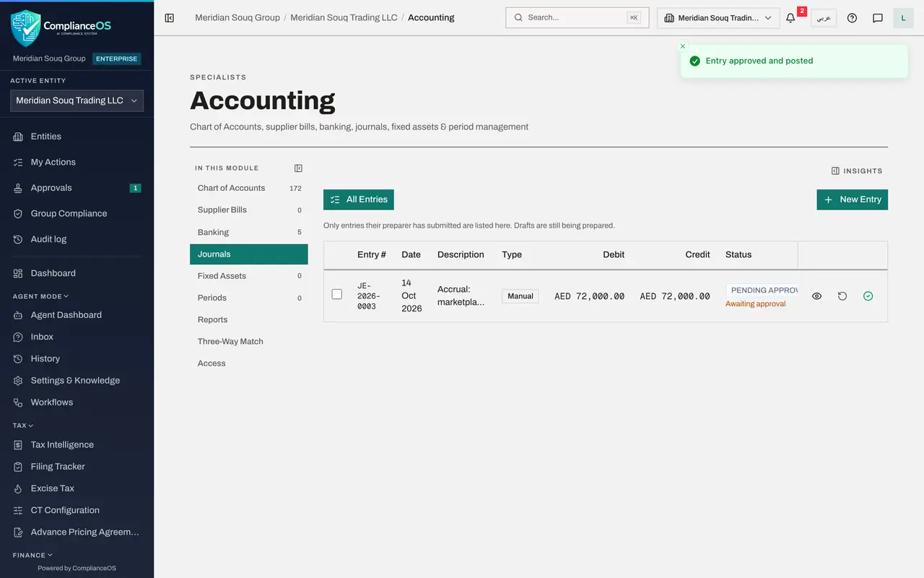The height and width of the screenshot is (578, 924).
Task: Switch to Supplier Bills tab
Action: coord(249,210)
